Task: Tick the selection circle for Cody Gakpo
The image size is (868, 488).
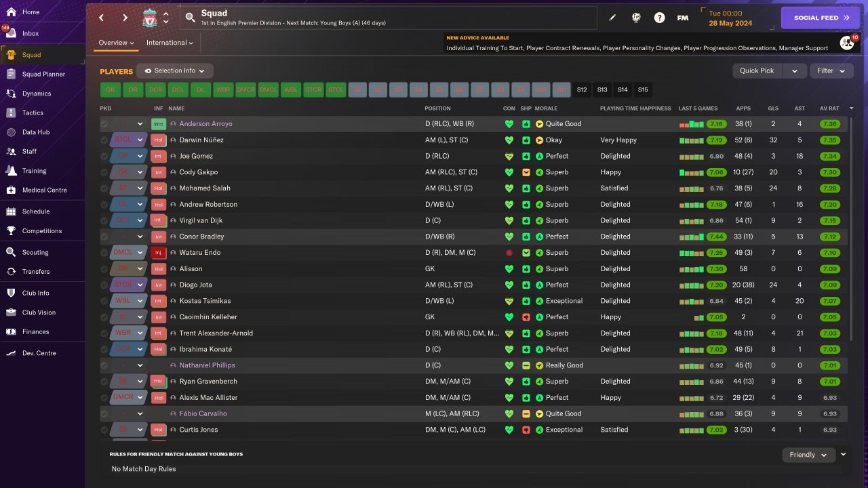Action: coord(104,172)
